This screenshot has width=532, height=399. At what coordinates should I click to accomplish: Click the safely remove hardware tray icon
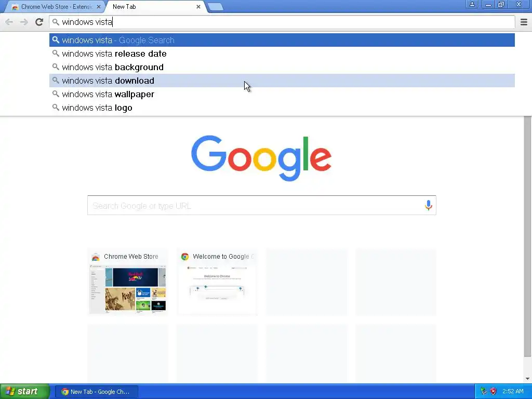[x=484, y=392]
